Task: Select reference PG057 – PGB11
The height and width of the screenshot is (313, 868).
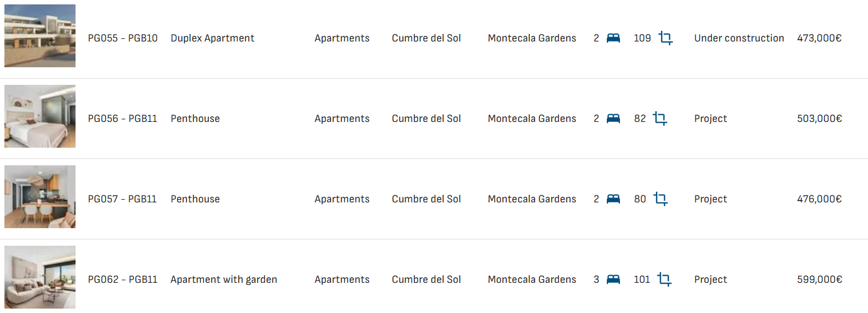Action: click(x=122, y=199)
